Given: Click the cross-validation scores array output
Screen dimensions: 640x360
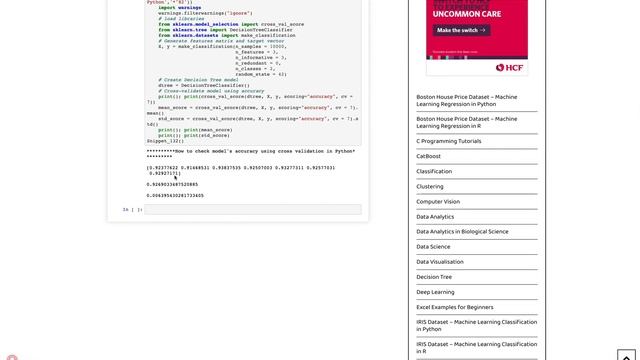Looking at the screenshot, I should (x=240, y=171).
